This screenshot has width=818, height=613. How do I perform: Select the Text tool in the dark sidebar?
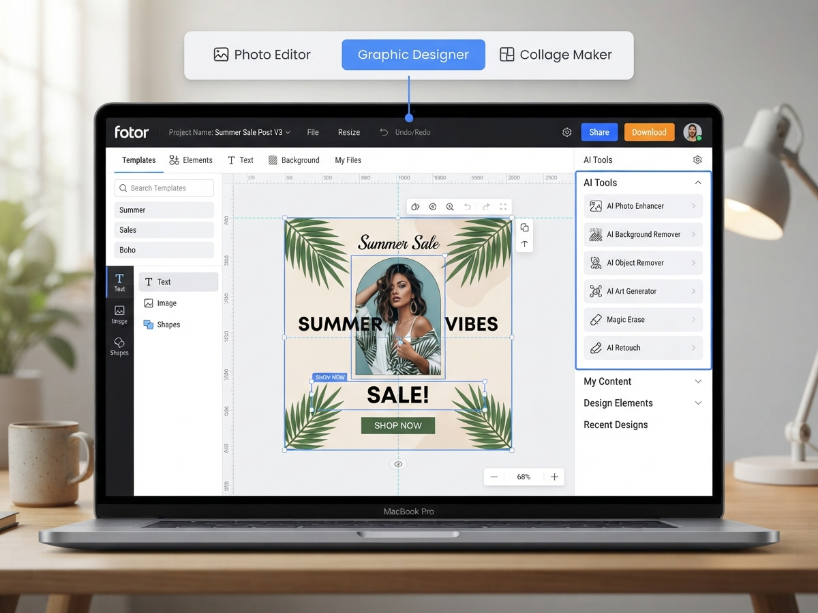(119, 282)
